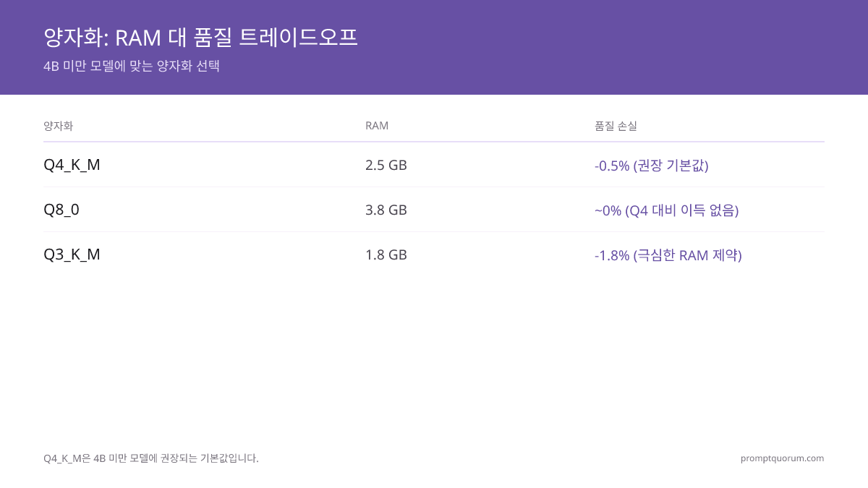
Task: Click '-1.8% (극심한 RAM 제약)' cell
Action: tap(668, 255)
